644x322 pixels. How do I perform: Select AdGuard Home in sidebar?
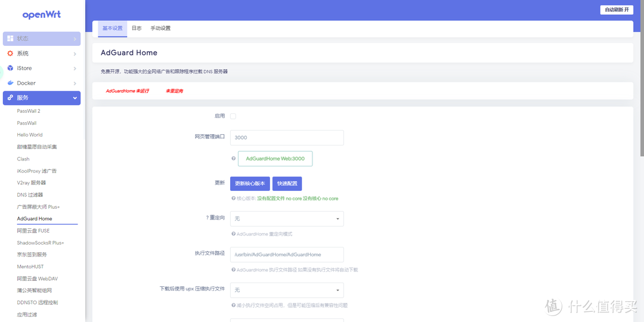tap(35, 219)
